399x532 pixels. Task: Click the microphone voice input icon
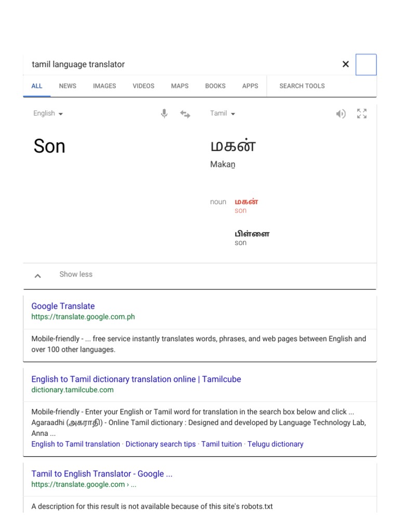[x=164, y=114]
